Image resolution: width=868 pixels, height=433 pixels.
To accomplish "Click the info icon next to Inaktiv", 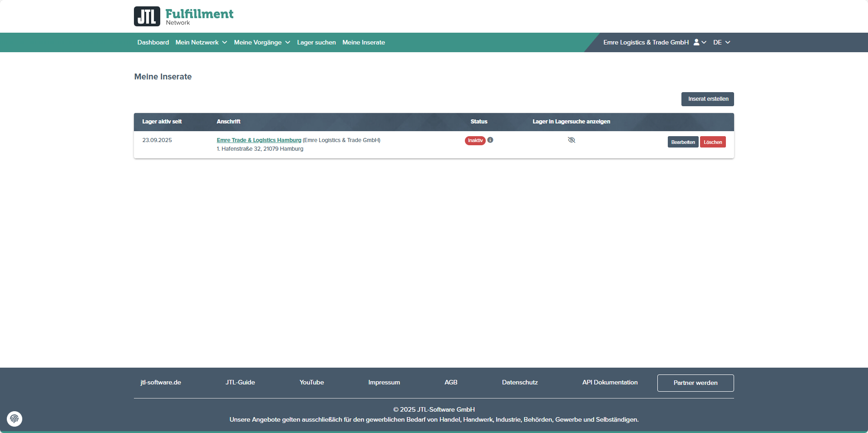I will point(490,140).
